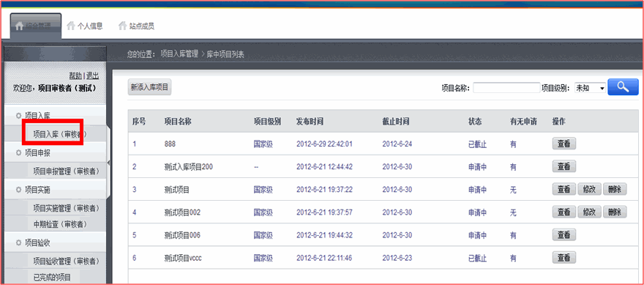The image size is (644, 285).
Task: Click the home icon on 站点成员 tab
Action: [x=122, y=26]
